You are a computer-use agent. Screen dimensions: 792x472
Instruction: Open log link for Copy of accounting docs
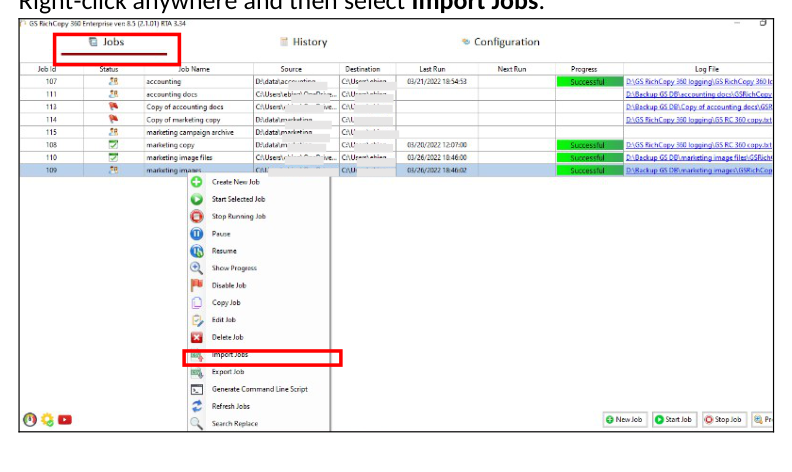[699, 107]
